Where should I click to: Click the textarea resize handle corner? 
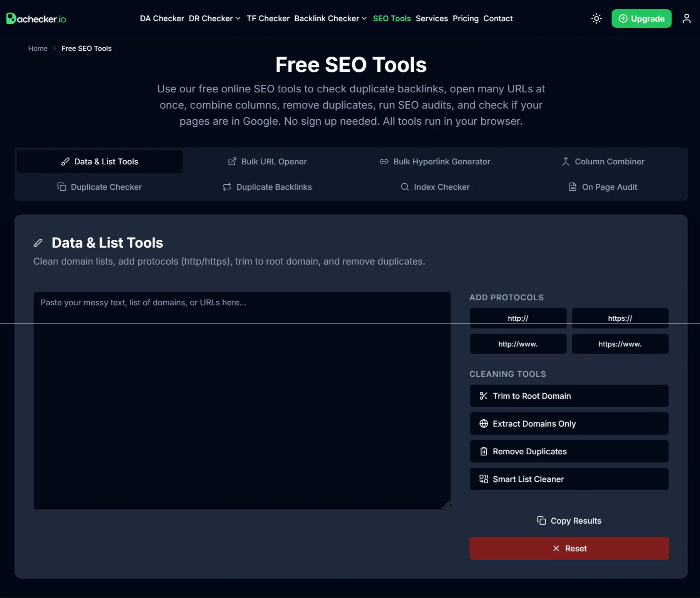pyautogui.click(x=447, y=505)
